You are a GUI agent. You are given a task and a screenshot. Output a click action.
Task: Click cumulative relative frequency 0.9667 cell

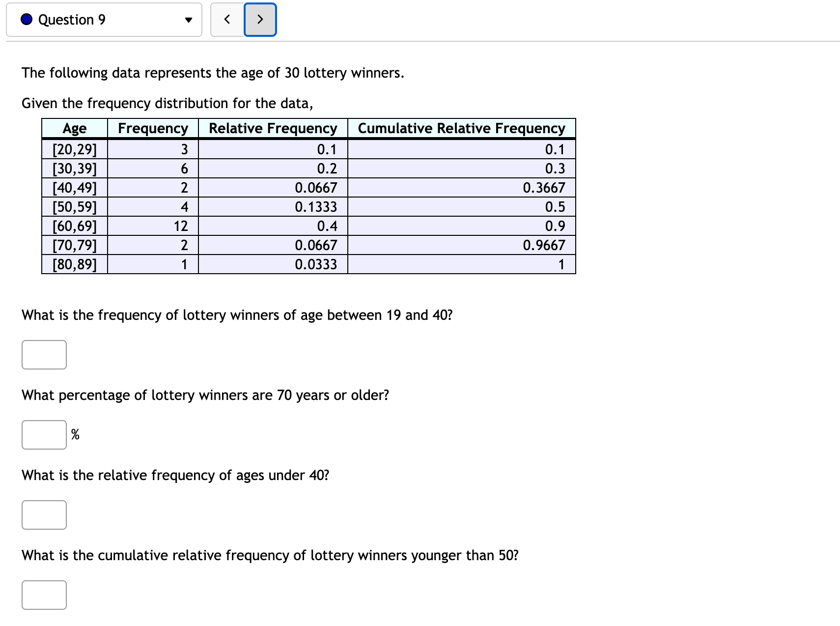tap(462, 245)
